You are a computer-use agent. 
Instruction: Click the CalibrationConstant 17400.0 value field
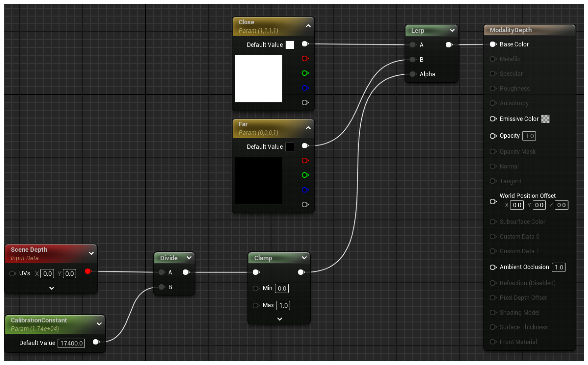coord(71,343)
